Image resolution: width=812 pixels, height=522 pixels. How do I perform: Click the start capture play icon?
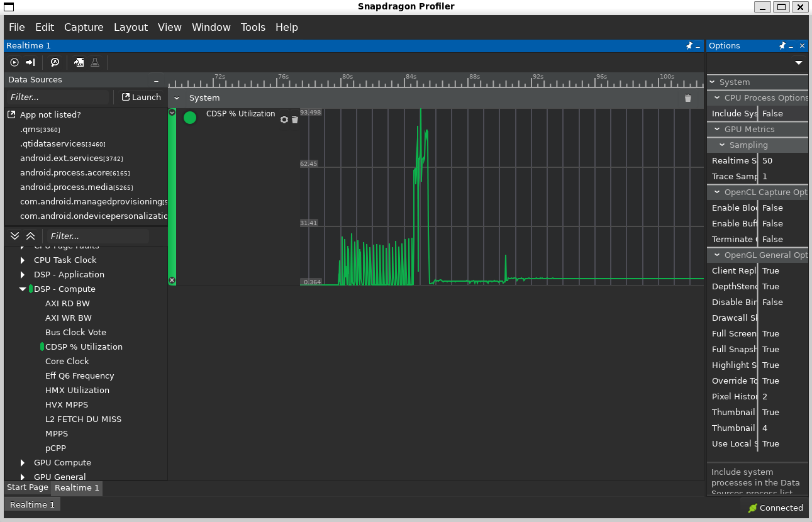click(x=14, y=62)
